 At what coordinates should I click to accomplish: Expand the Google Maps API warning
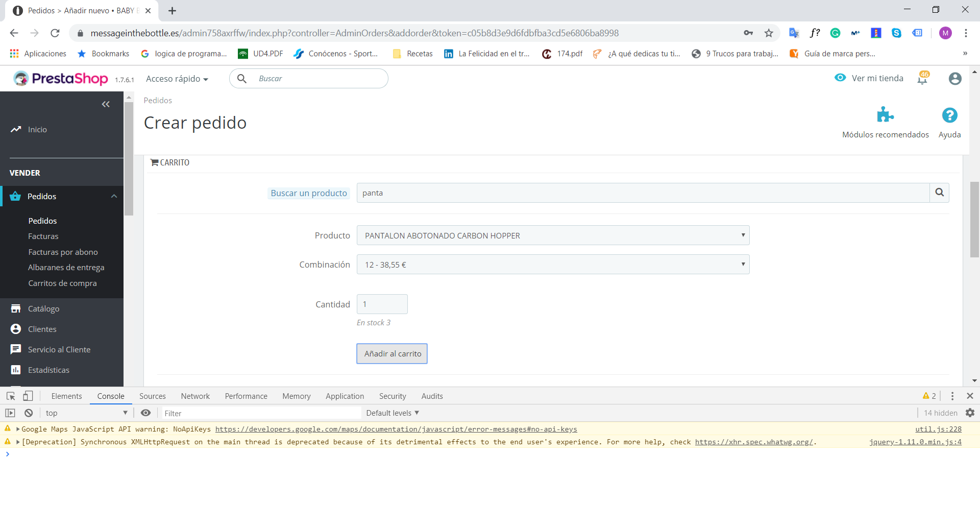[x=18, y=429]
